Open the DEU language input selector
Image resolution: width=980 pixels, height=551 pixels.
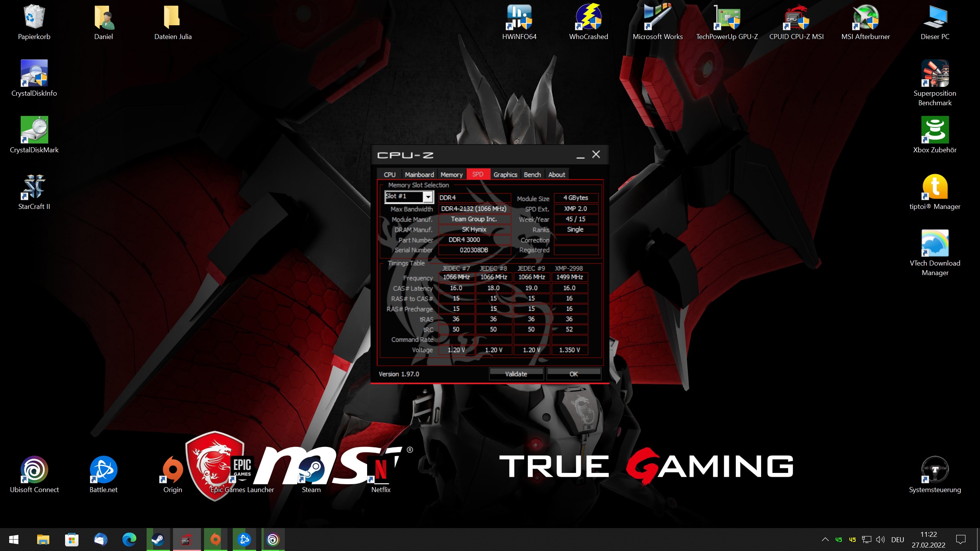897,540
